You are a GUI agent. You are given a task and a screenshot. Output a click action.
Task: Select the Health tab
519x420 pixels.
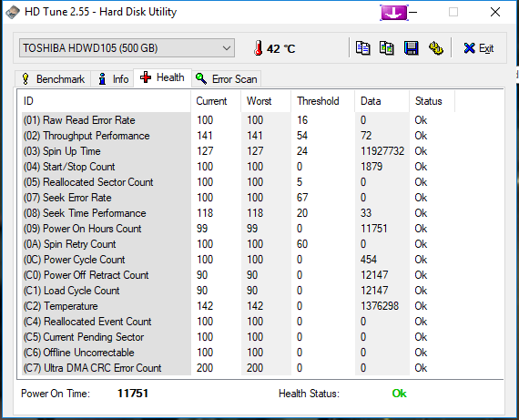click(x=162, y=77)
